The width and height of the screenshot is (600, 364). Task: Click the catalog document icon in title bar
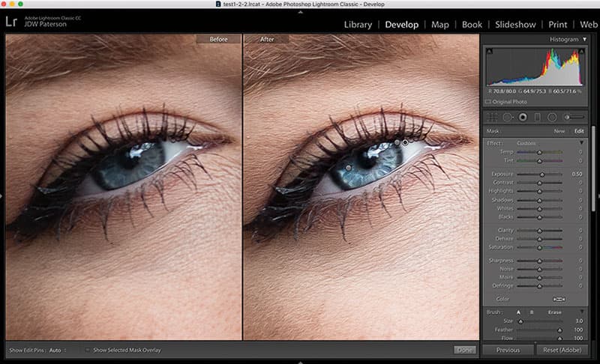point(218,4)
